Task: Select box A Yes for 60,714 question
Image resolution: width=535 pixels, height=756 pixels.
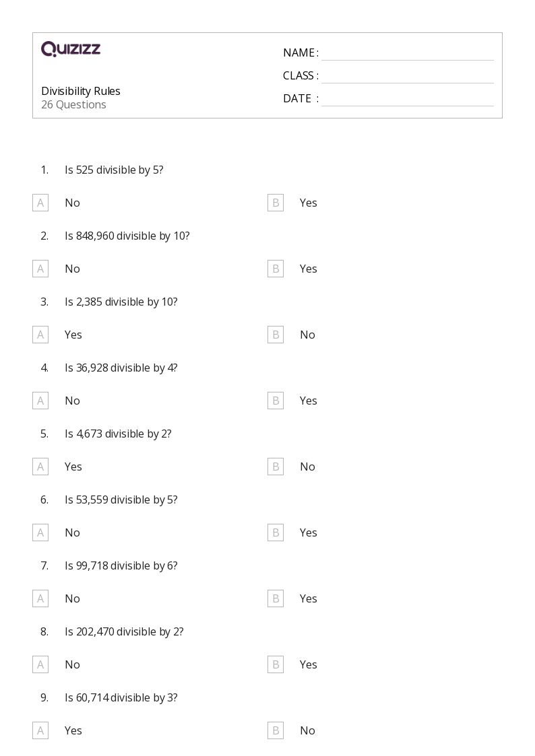Action: tap(40, 730)
